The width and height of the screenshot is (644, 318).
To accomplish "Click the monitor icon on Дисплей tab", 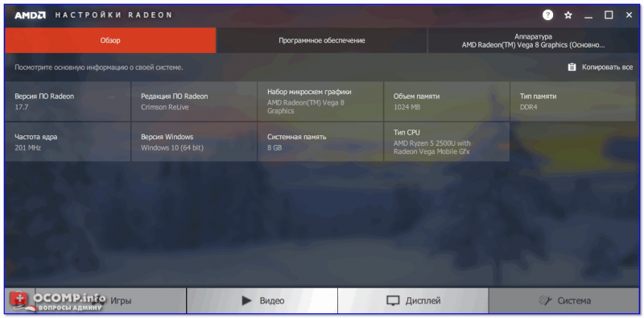I will (393, 301).
